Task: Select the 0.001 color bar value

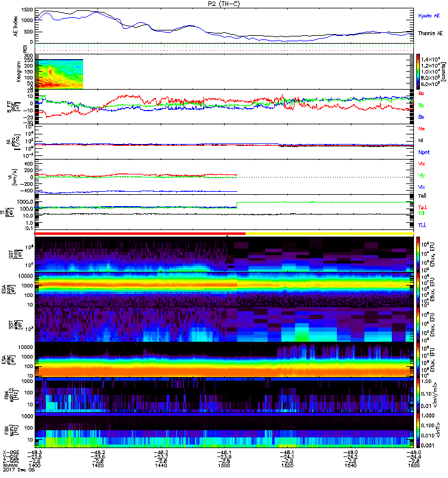Action: pyautogui.click(x=427, y=445)
